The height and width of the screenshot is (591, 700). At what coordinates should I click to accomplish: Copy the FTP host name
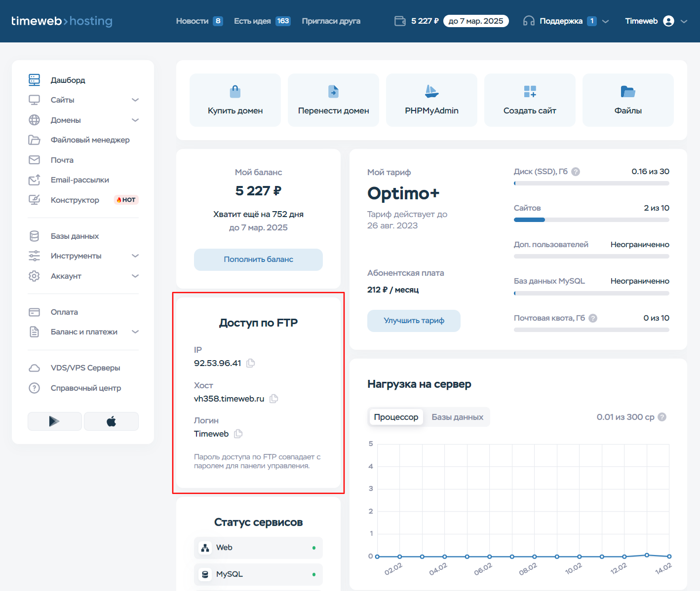click(x=274, y=399)
